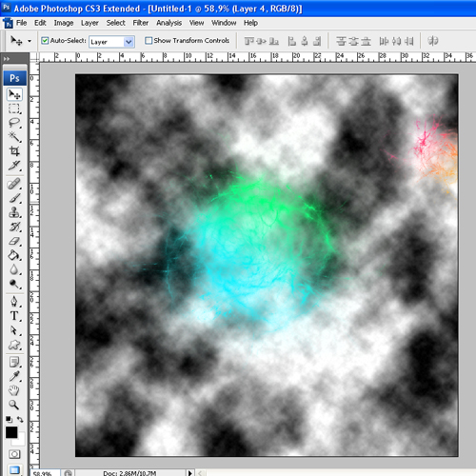This screenshot has height=476, width=476.
Task: Select the Custom Shape tool
Action: (x=14, y=345)
